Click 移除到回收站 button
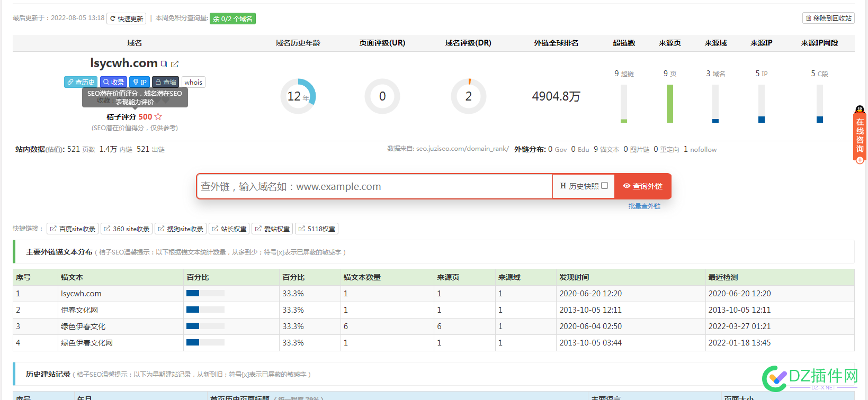 (x=828, y=18)
